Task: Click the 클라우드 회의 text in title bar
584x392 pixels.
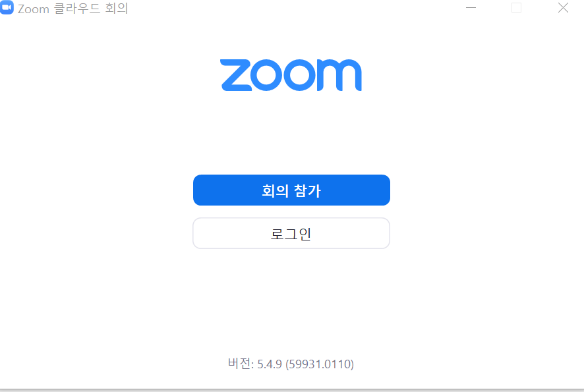Action: click(91, 8)
